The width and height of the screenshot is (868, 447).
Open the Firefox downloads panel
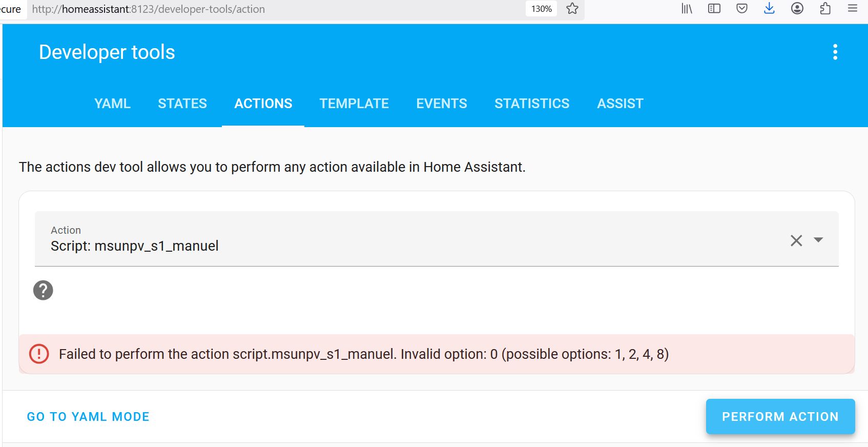coord(769,9)
